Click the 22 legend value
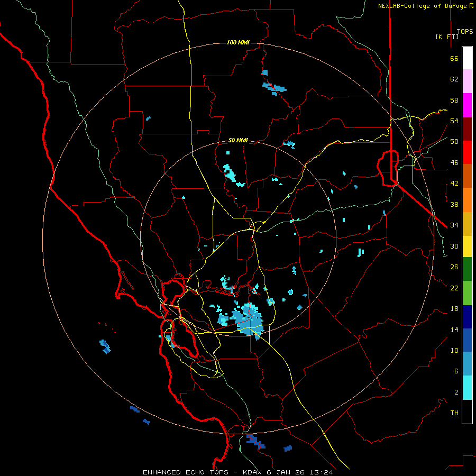 [454, 288]
